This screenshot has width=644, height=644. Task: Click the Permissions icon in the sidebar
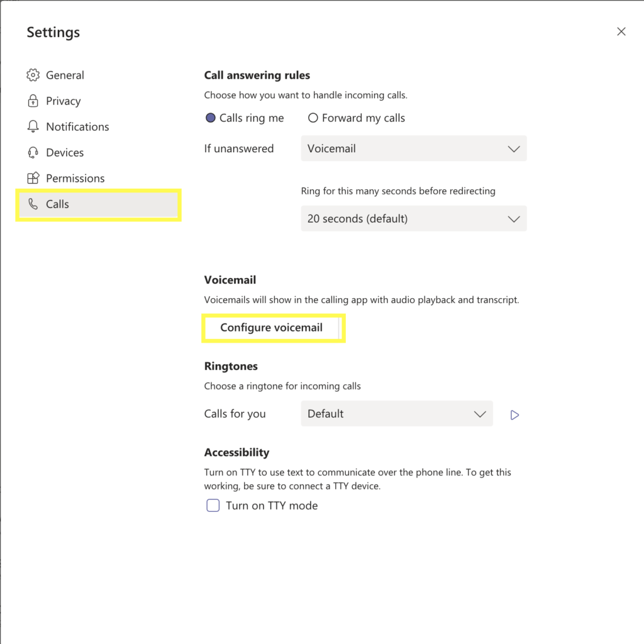coord(33,178)
